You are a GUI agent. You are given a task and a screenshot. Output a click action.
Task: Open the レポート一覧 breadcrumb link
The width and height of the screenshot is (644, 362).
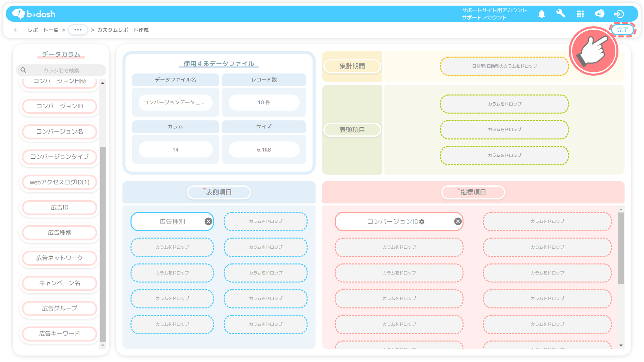[x=43, y=30]
